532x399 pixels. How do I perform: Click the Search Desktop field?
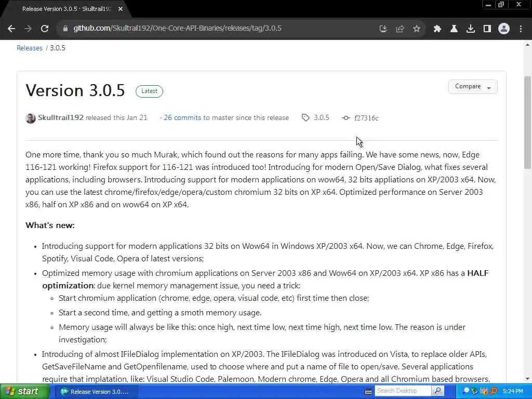click(403, 391)
